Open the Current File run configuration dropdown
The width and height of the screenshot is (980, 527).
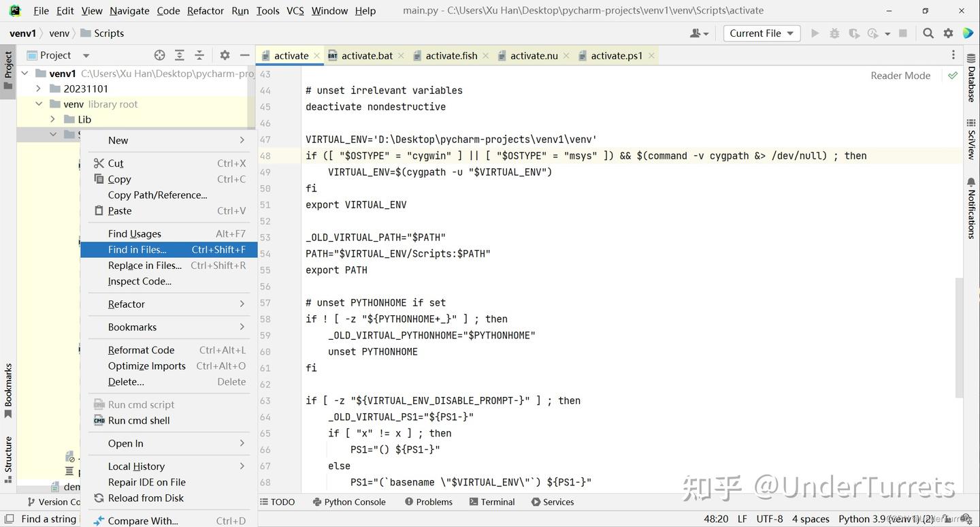761,33
